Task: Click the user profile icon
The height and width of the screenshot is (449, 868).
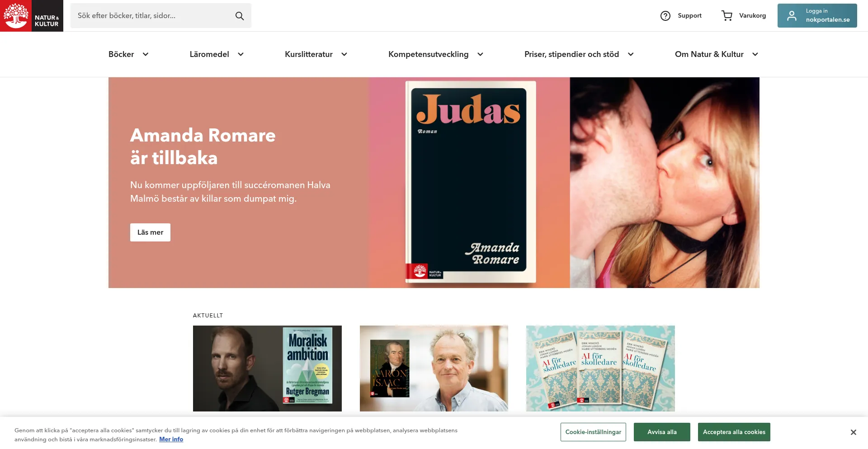Action: 792,16
